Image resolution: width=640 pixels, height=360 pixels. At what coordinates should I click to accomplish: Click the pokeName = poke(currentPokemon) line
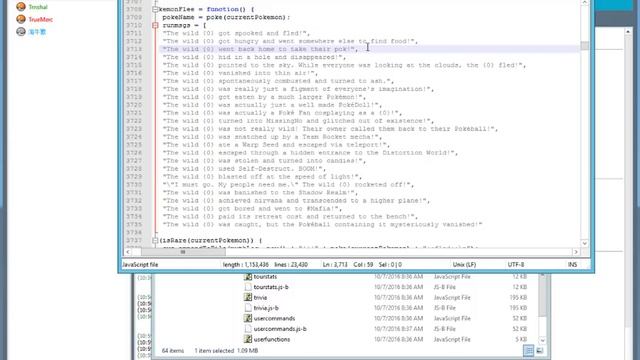(226, 17)
